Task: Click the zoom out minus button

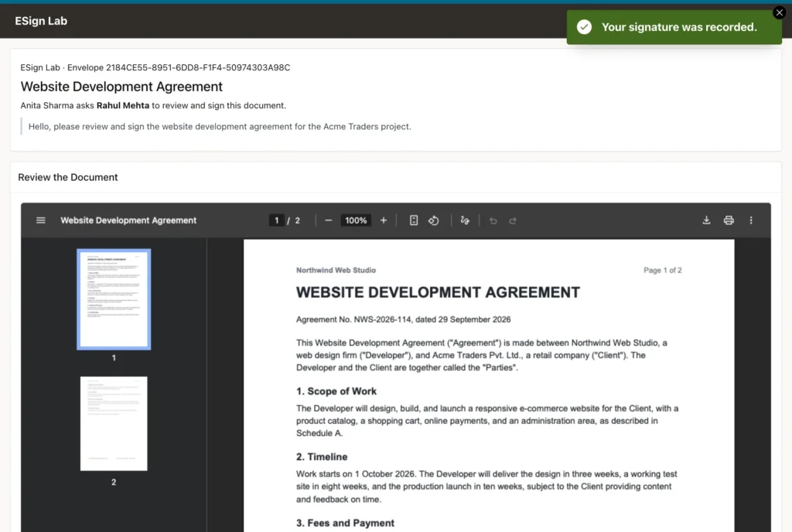Action: [328, 220]
